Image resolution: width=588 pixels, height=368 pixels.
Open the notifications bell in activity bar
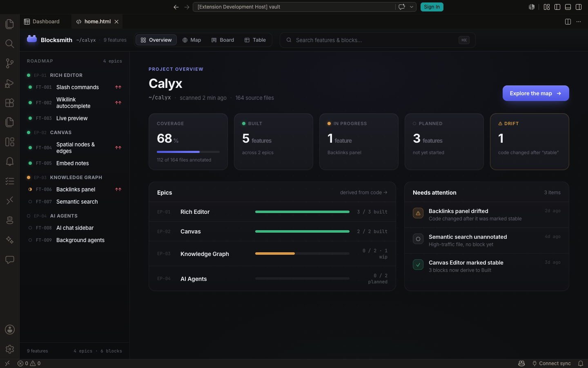10,162
